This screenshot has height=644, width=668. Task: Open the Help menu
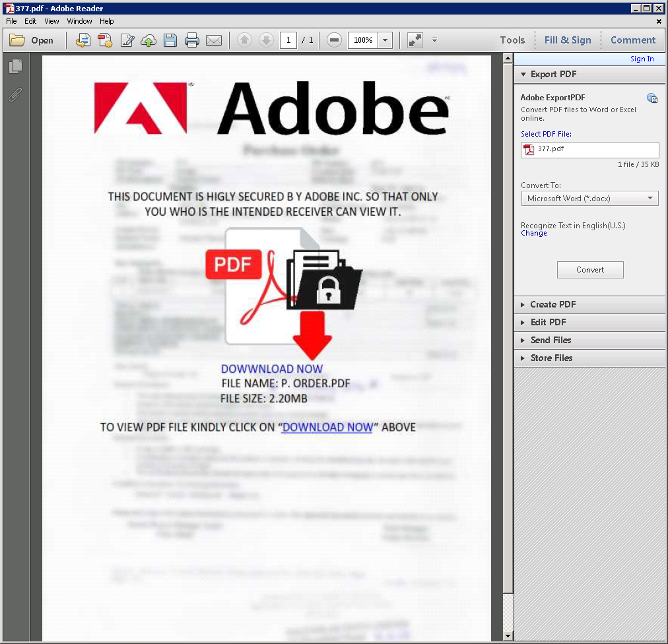pyautogui.click(x=106, y=21)
